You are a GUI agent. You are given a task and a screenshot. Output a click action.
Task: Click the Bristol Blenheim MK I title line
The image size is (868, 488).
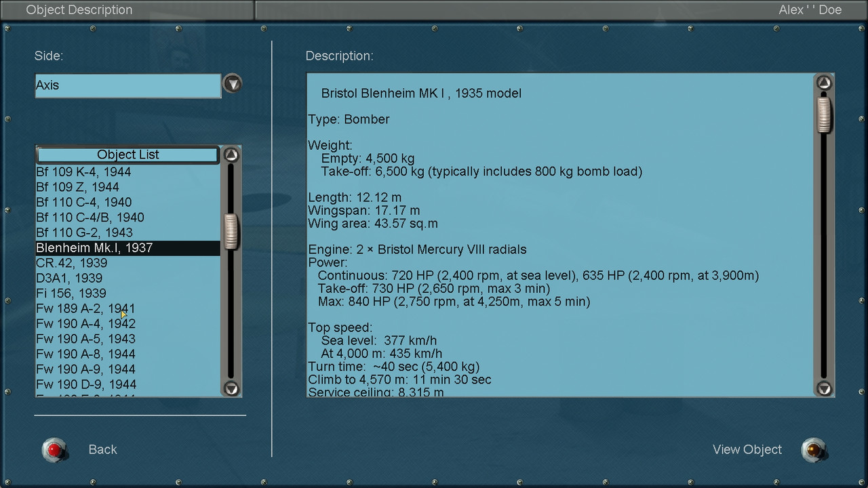click(421, 94)
